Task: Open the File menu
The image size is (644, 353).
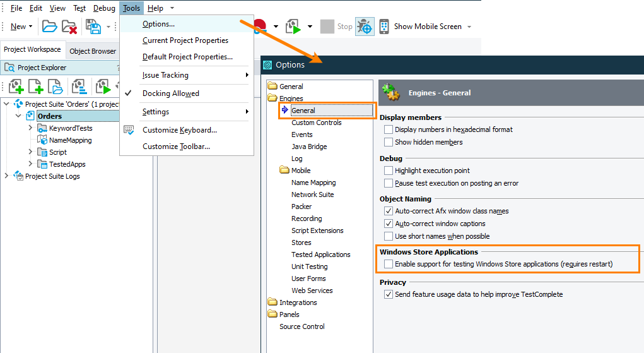Action: (16, 8)
